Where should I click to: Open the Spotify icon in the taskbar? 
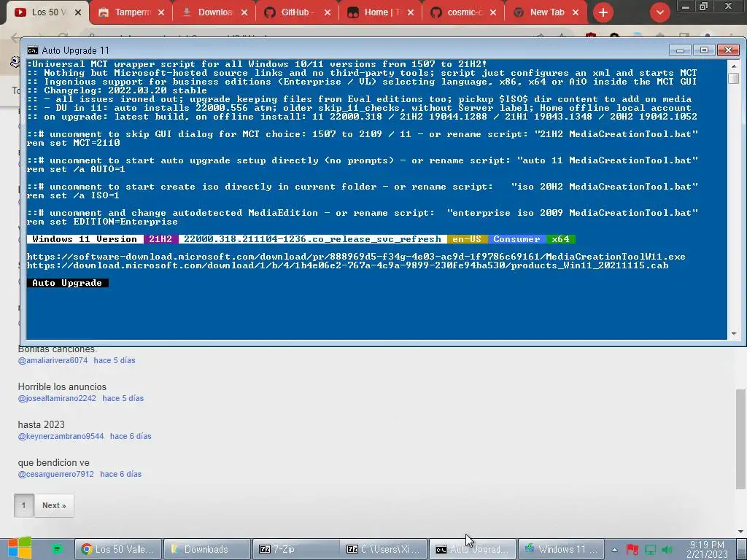[x=57, y=549]
